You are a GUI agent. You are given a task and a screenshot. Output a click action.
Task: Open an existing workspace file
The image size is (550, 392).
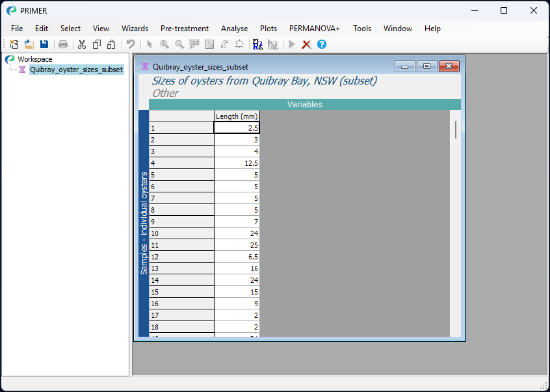click(x=29, y=44)
